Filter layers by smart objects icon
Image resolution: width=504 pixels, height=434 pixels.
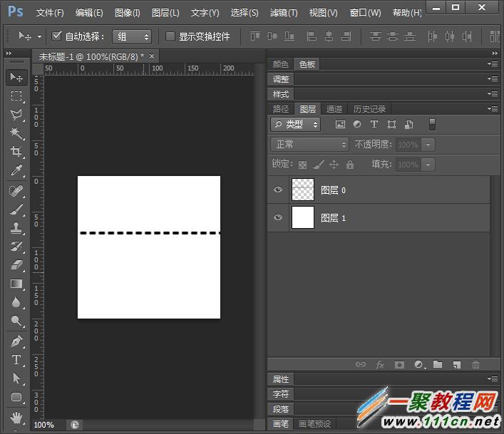tap(409, 124)
